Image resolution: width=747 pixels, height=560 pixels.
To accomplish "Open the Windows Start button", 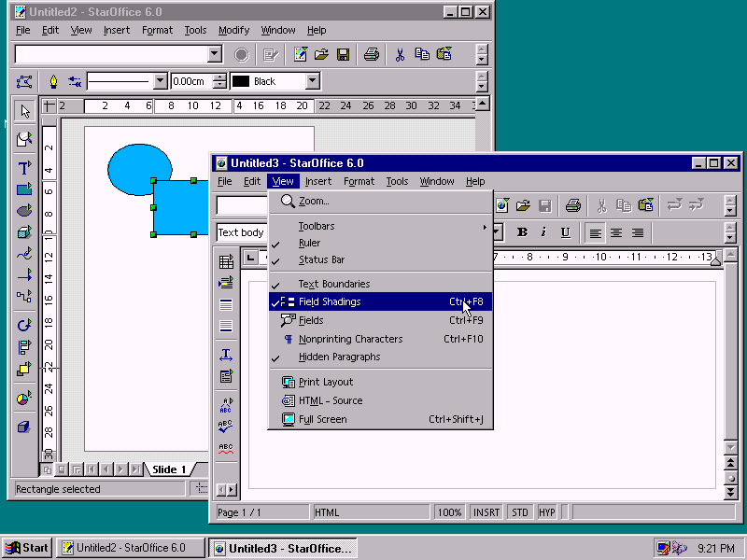I will (27, 548).
